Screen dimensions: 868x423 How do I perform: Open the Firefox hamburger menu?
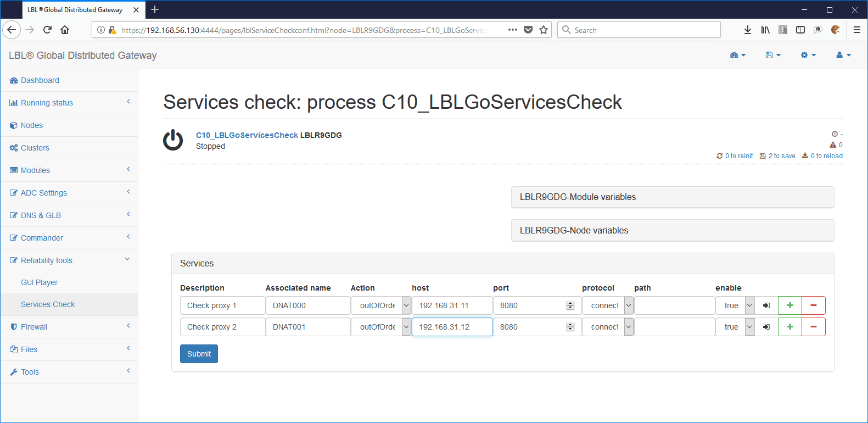tap(856, 30)
